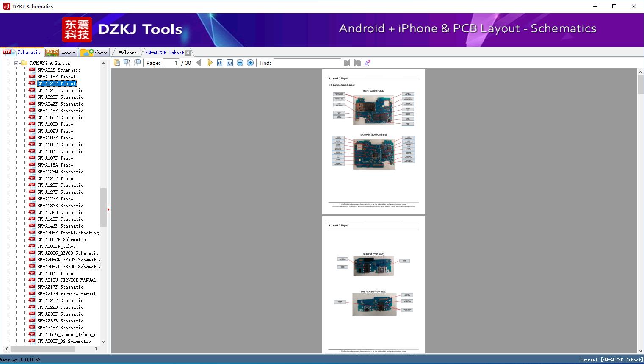Click tree scroll-up arrow
644x364 pixels.
coord(103,64)
